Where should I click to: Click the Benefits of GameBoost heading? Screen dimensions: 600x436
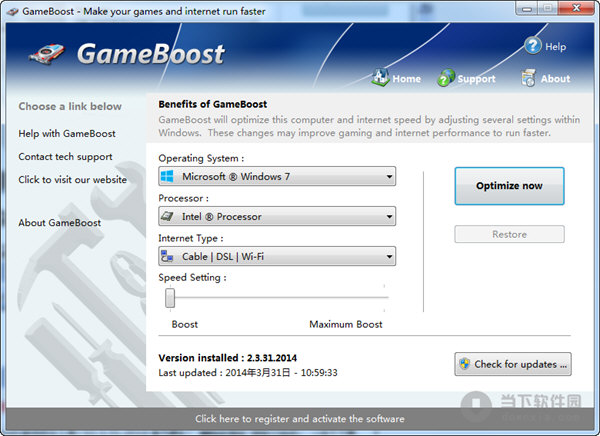pyautogui.click(x=213, y=104)
